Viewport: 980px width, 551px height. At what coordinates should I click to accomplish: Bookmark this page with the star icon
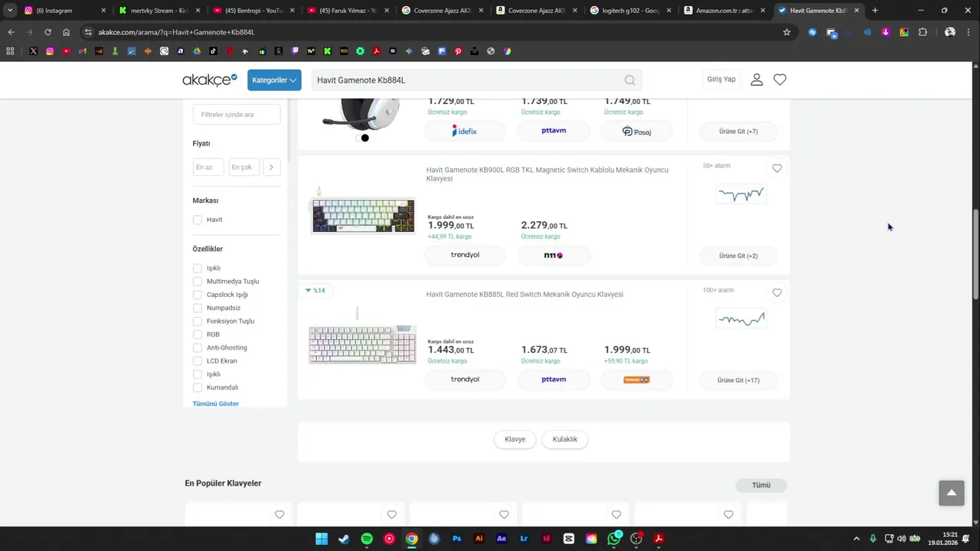pos(786,32)
